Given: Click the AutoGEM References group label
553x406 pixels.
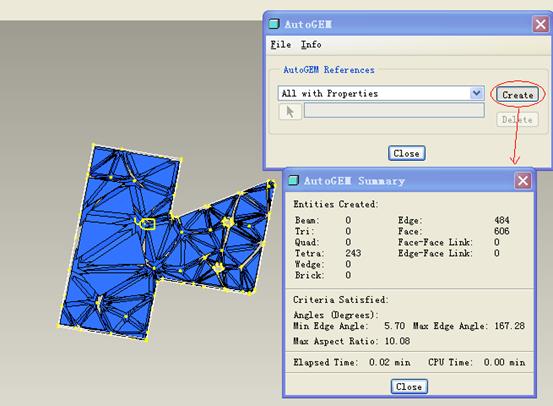Looking at the screenshot, I should (329, 70).
